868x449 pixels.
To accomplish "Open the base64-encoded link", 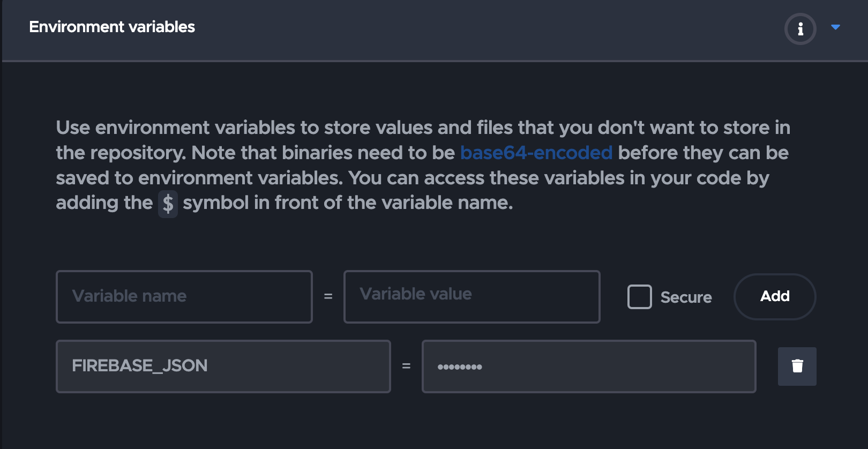I will (x=536, y=153).
